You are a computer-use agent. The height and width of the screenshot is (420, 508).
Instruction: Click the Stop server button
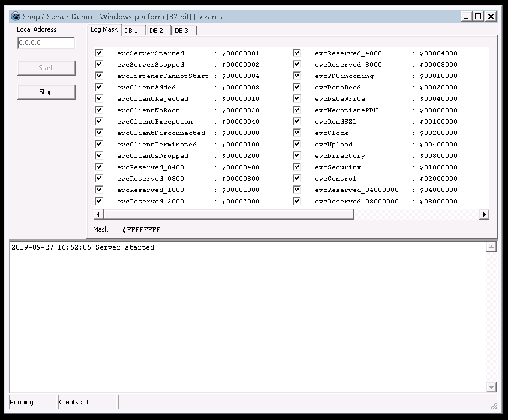pos(46,92)
